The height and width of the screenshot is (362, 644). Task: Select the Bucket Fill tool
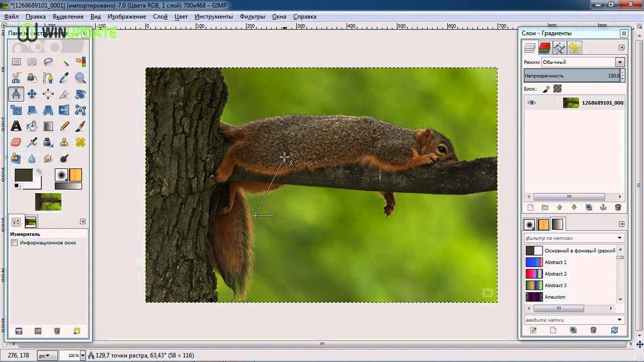pos(32,127)
